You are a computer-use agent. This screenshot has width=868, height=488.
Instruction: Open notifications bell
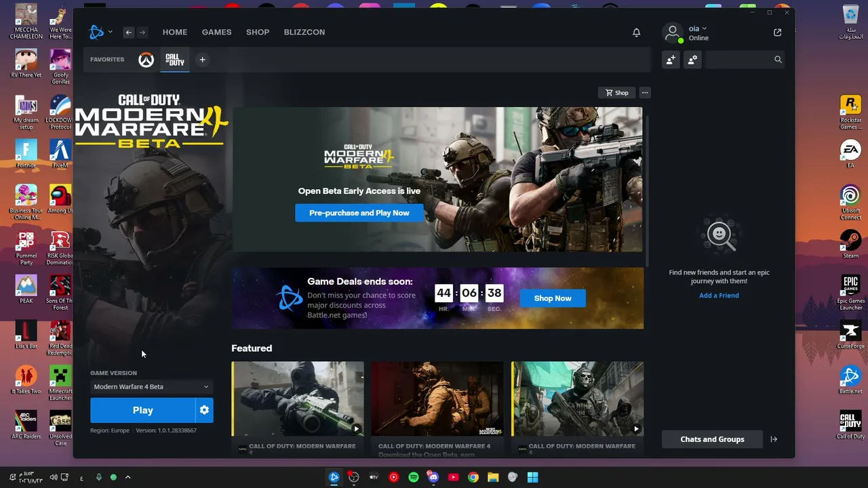[x=636, y=33]
